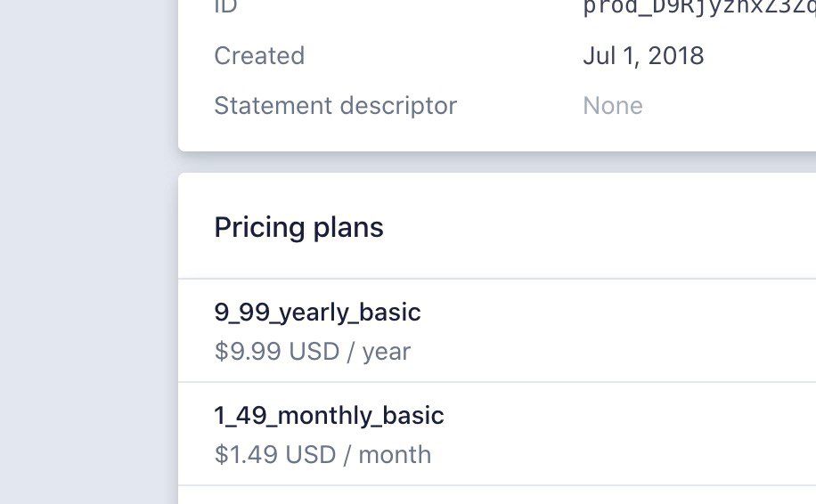
Task: Click blank space right of $9.99 USD / year
Action: [x=624, y=351]
